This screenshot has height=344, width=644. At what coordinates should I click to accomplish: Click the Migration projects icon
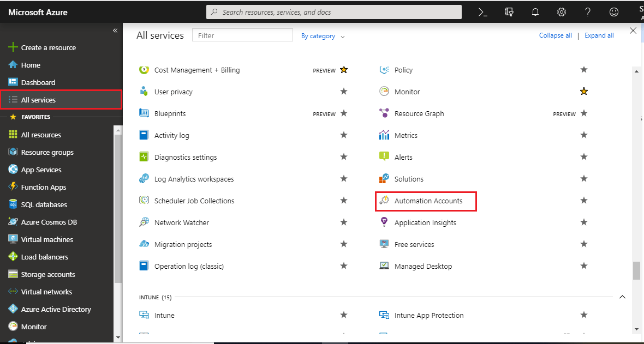click(x=144, y=244)
